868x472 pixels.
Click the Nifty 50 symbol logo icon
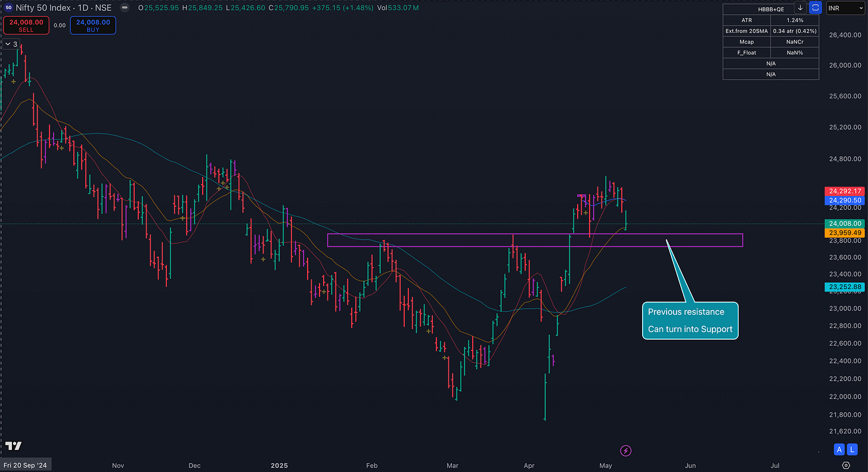pos(8,8)
